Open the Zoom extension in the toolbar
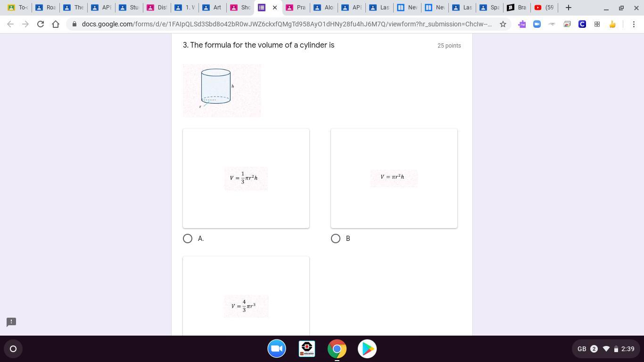 coord(537,24)
